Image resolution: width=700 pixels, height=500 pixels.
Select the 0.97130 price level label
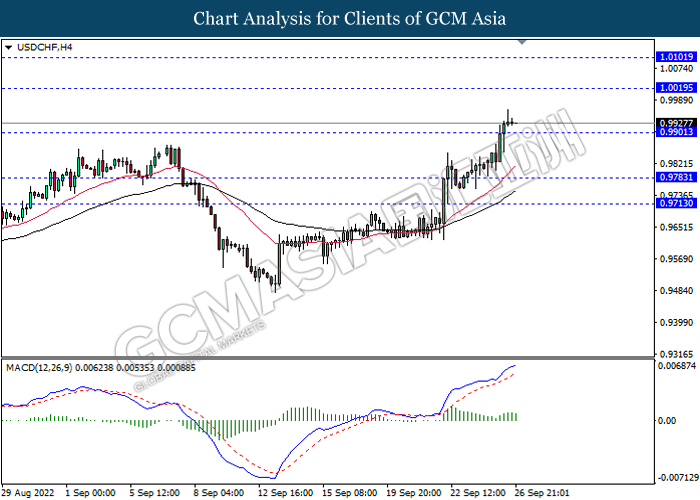(676, 203)
